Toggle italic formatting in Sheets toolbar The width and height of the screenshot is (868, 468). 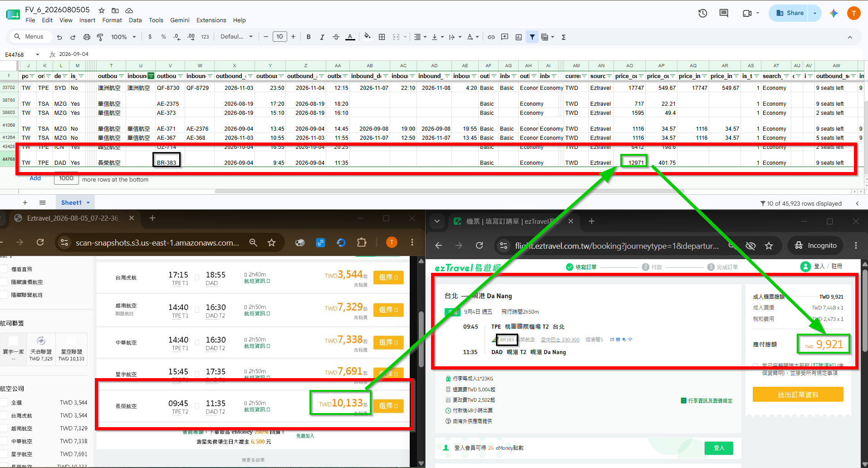click(322, 37)
